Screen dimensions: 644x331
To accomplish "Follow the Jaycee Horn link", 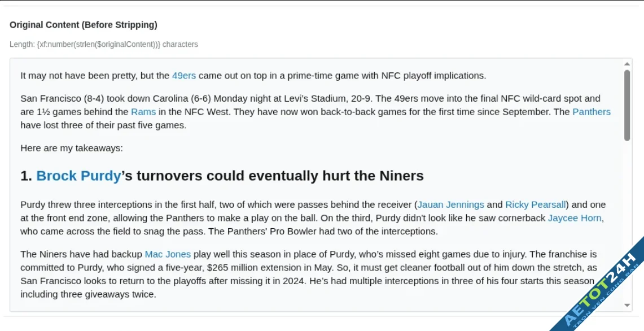I will [x=574, y=217].
